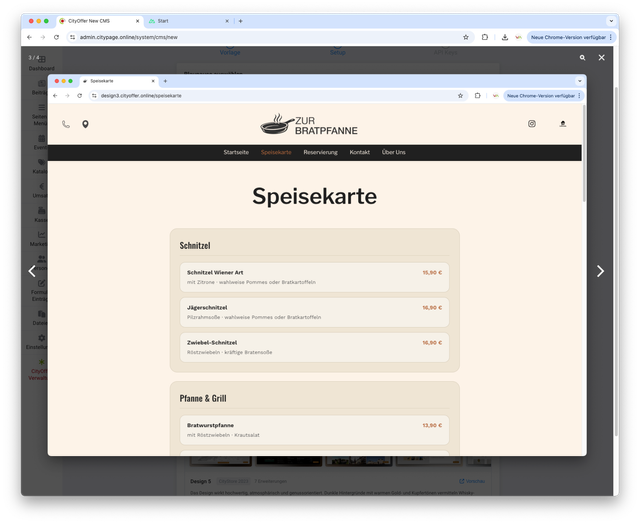
Task: Click the top Neue Chrome-Version verfügbar button
Action: click(x=569, y=37)
